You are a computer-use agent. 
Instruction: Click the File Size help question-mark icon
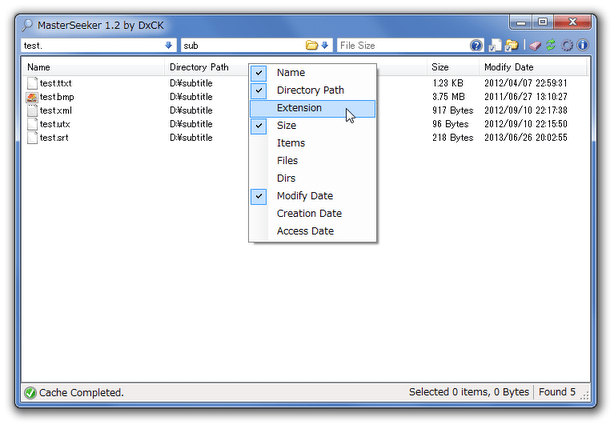[476, 45]
